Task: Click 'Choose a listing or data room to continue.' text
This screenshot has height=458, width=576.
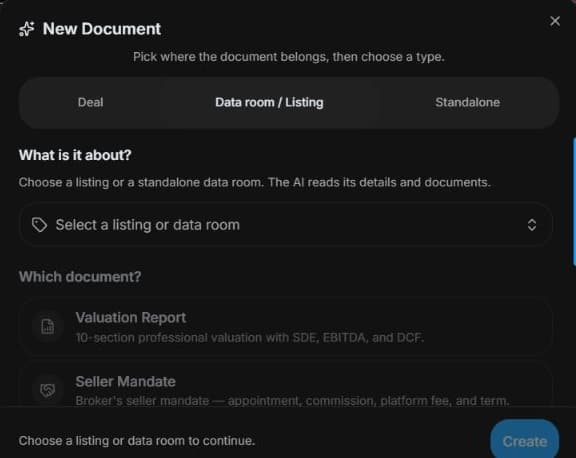Action: point(137,441)
